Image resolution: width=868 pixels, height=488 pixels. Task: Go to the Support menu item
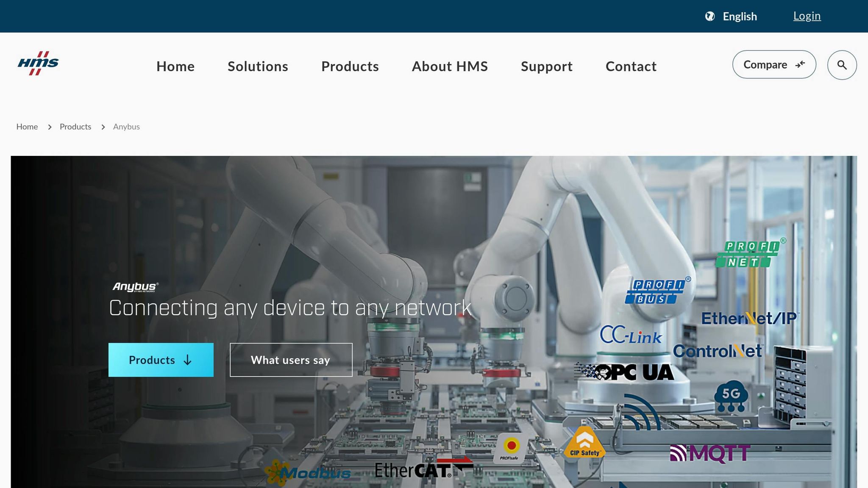coord(547,67)
